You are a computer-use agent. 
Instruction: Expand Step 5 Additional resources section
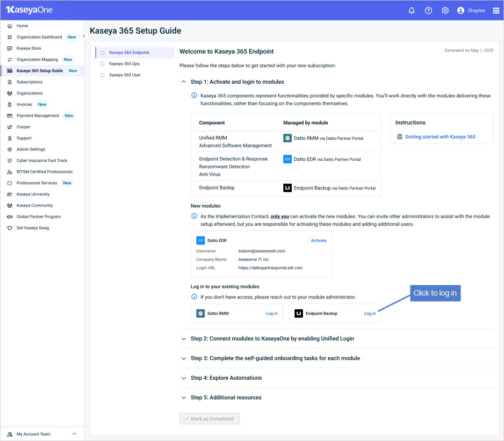(x=184, y=398)
